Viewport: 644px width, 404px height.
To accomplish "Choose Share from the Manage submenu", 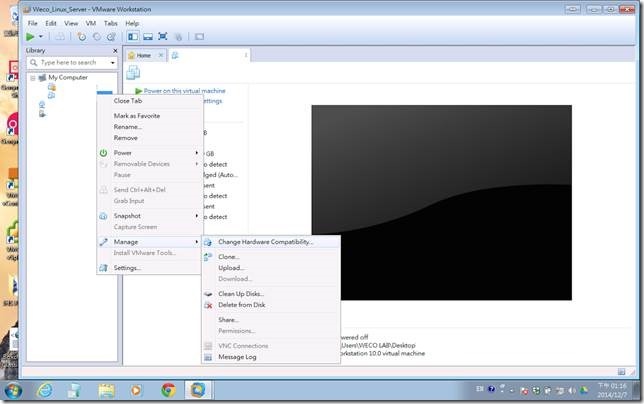I will point(228,319).
